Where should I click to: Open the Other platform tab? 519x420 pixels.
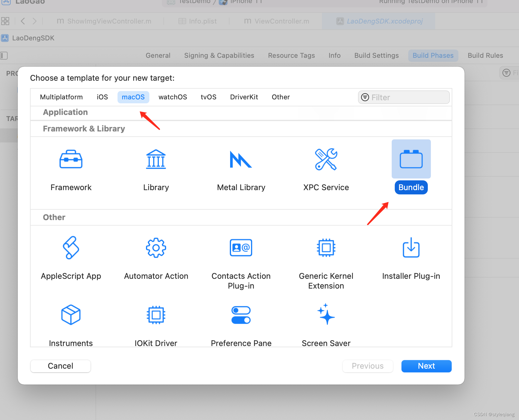tap(281, 97)
